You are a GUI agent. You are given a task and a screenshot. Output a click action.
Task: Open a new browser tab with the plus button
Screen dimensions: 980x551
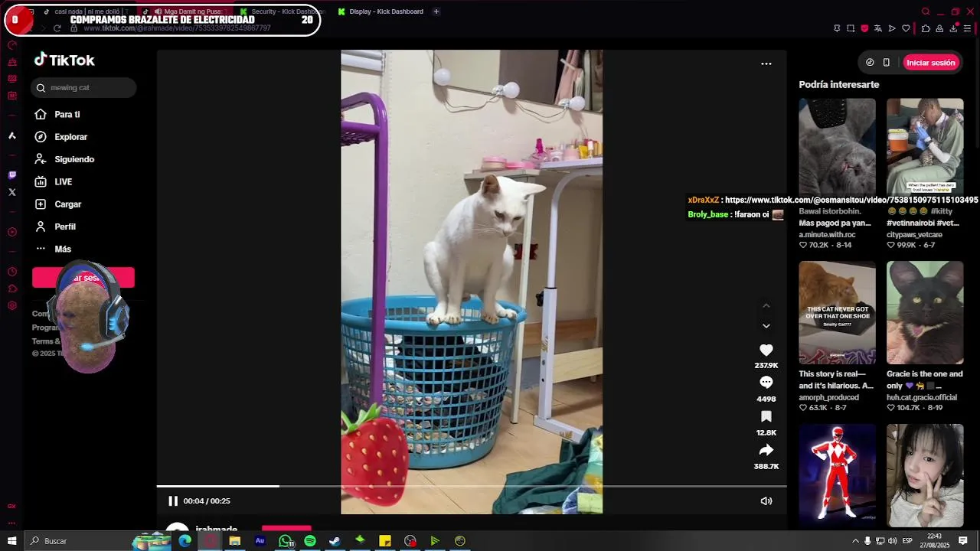point(436,11)
